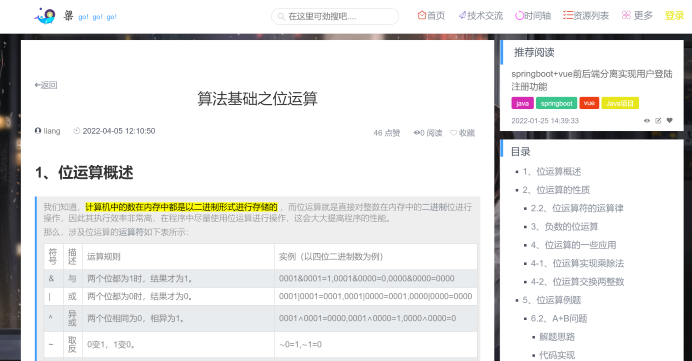This screenshot has width=692, height=361.
Task: Open the 首页 home menu
Action: [431, 16]
